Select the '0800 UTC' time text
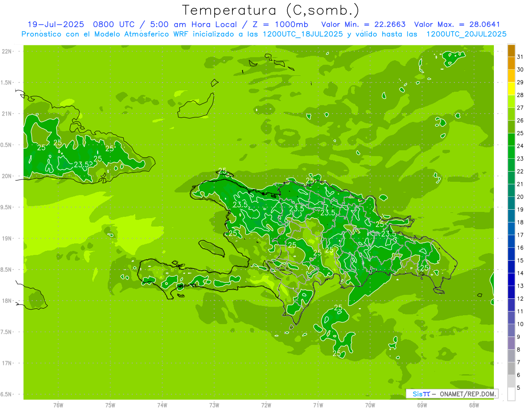The width and height of the screenshot is (532, 411). pyautogui.click(x=113, y=24)
